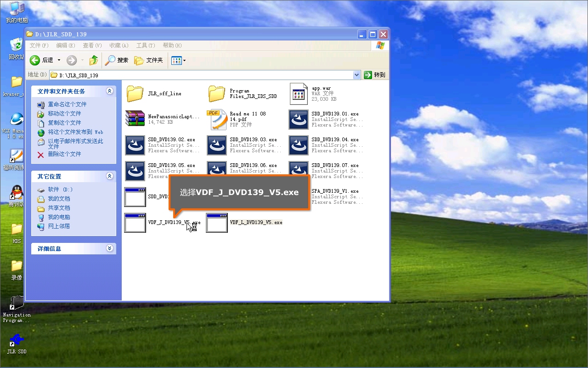Open the 帮助(H) menu
The width and height of the screenshot is (588, 368).
coord(172,46)
